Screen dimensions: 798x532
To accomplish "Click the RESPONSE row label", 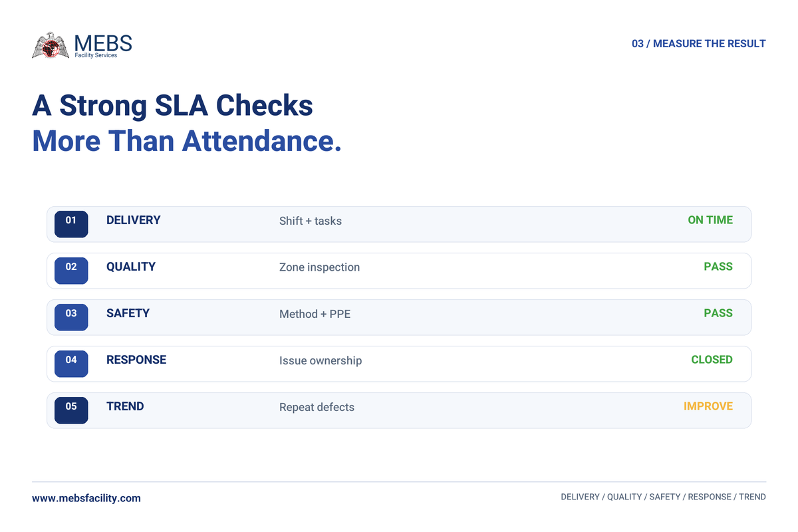I will point(136,360).
